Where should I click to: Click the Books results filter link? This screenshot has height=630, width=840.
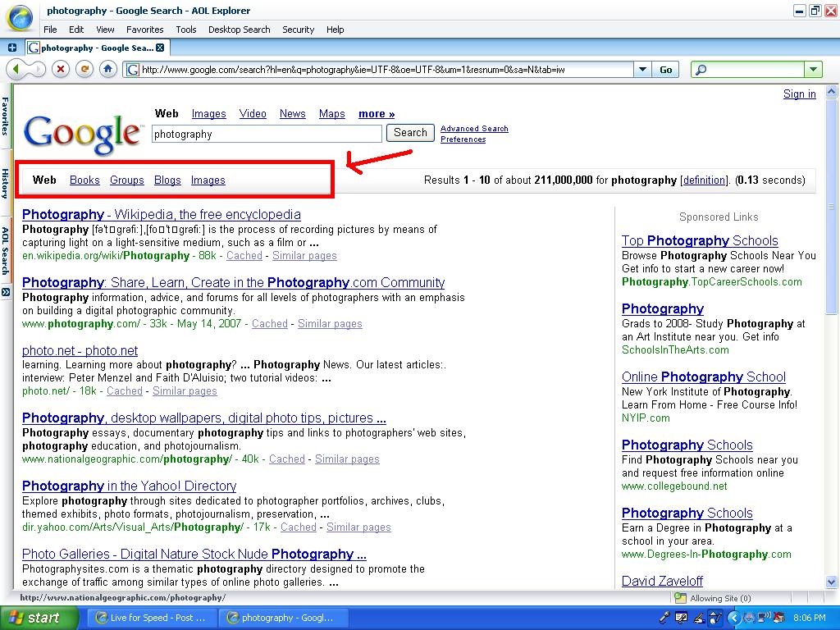(84, 180)
